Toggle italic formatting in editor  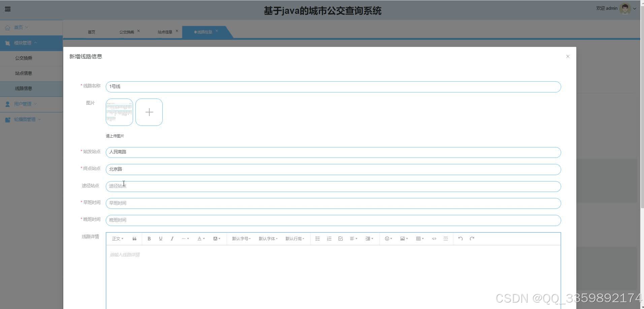[172, 238]
